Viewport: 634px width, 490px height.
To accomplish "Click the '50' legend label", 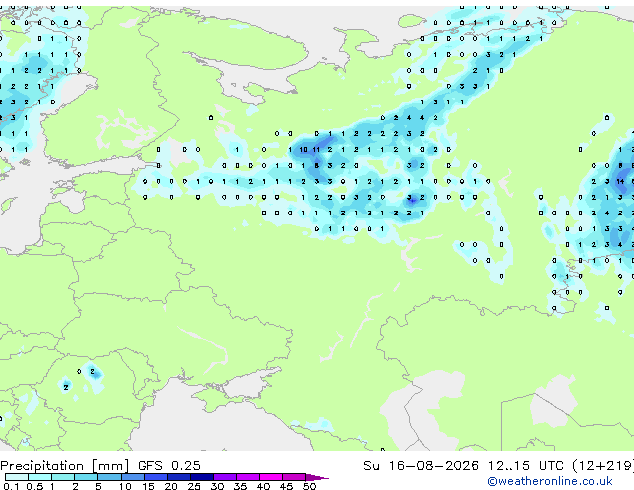I will [x=309, y=486].
